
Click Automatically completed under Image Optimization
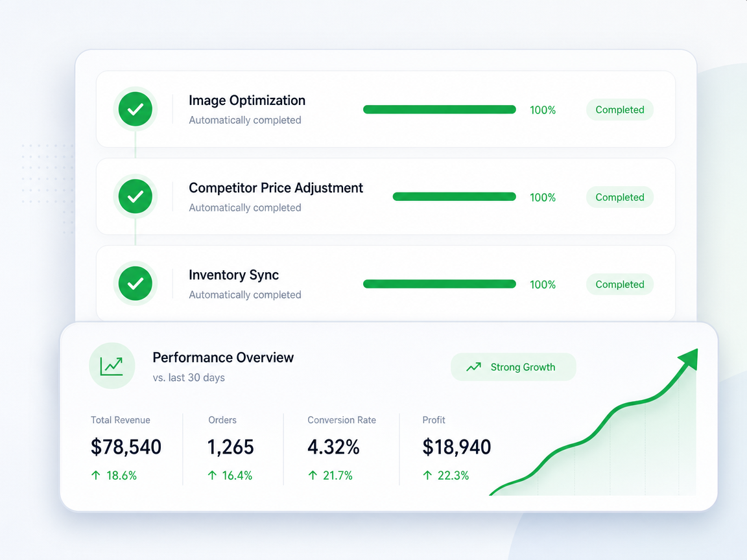tap(245, 120)
